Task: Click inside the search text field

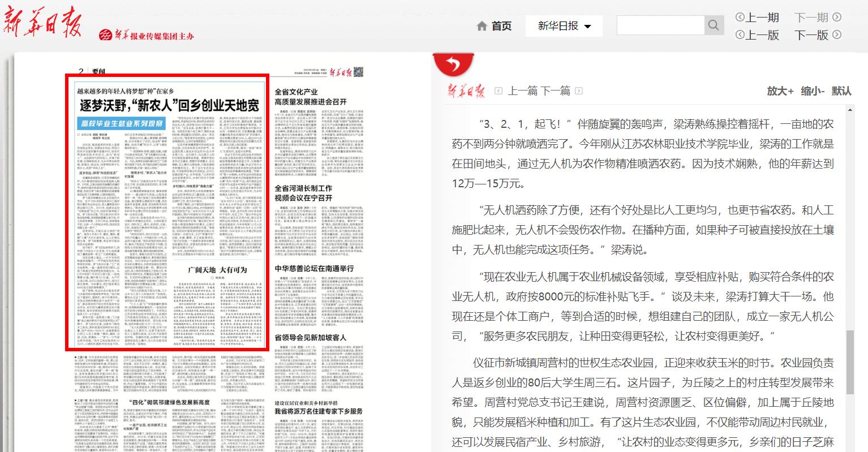Action: tap(660, 25)
